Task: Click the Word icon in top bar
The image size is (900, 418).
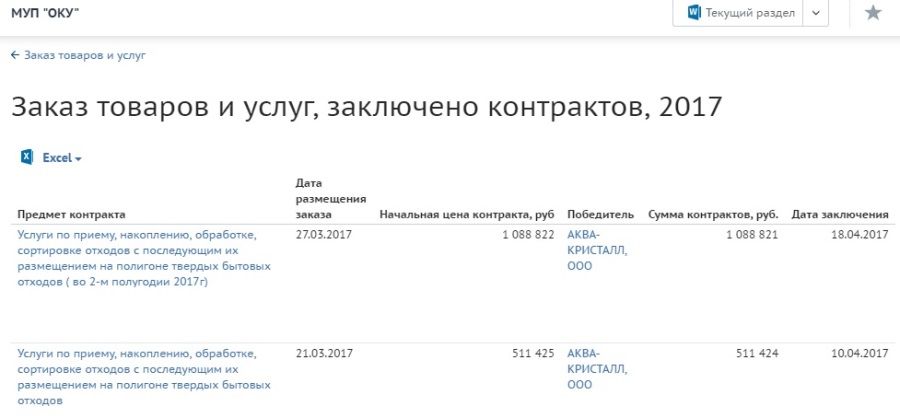Action: coord(693,13)
